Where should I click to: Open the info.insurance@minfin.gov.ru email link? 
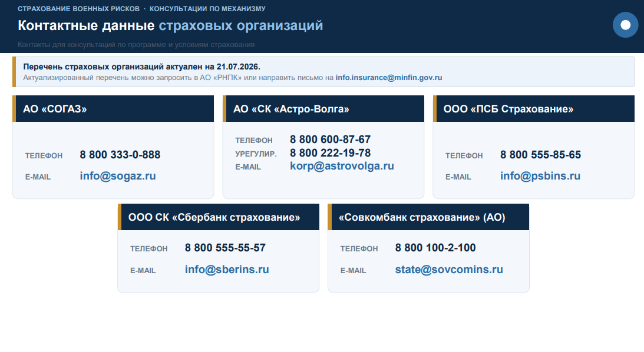pyautogui.click(x=388, y=78)
